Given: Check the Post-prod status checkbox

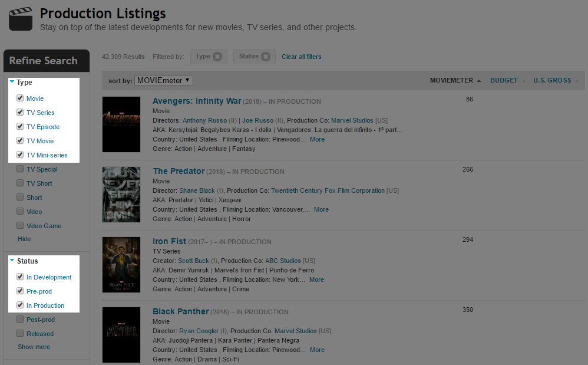Looking at the screenshot, I should click(x=20, y=320).
